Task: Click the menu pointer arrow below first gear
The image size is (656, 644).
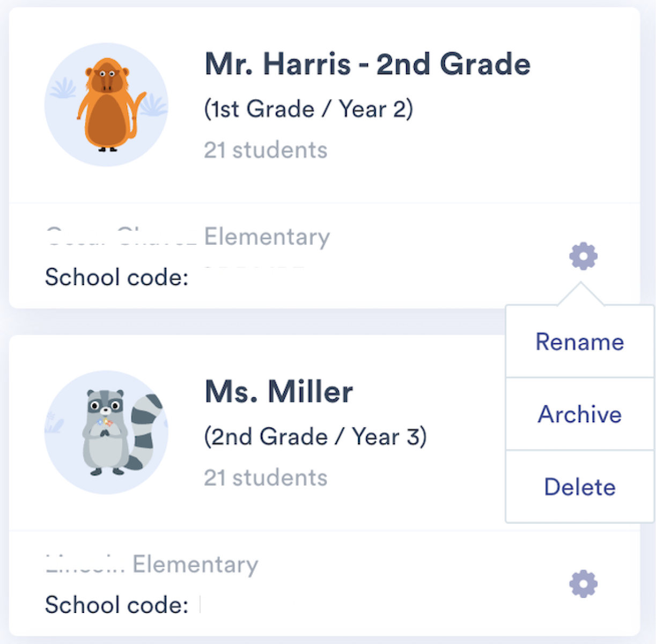Action: pyautogui.click(x=581, y=295)
